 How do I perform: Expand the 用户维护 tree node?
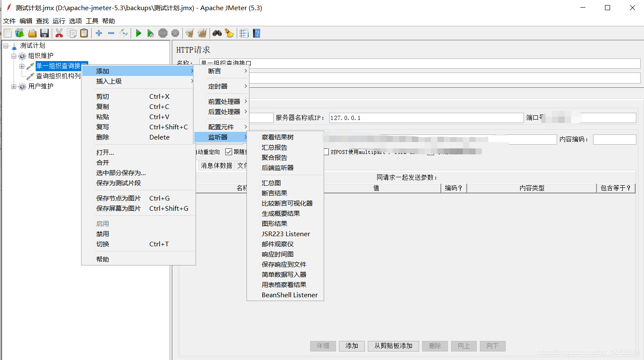tap(13, 87)
